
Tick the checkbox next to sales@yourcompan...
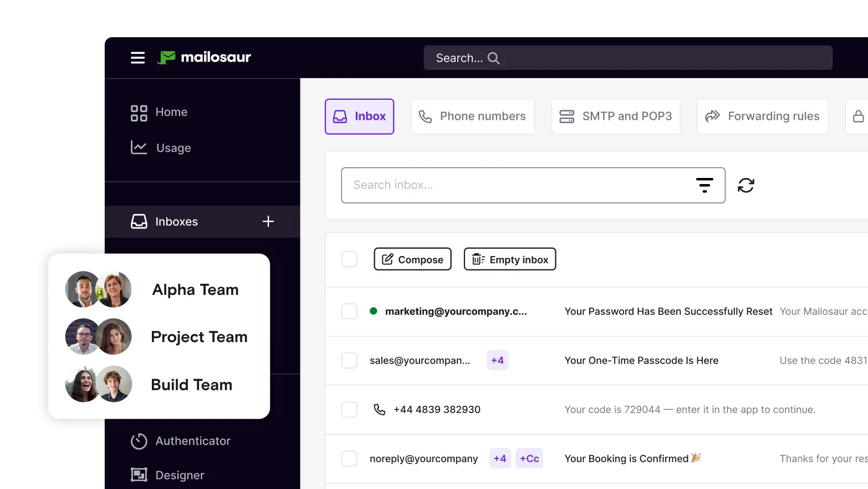(x=349, y=360)
